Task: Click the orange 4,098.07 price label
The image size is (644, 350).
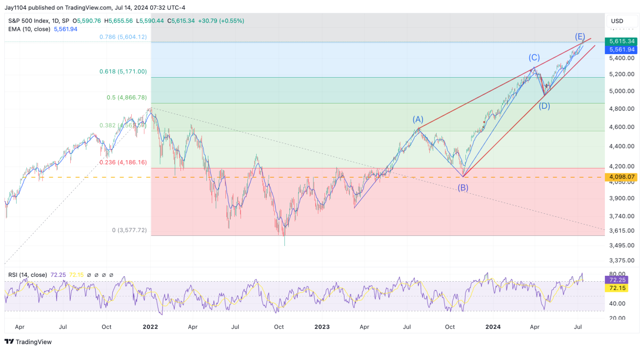Action: coord(621,177)
